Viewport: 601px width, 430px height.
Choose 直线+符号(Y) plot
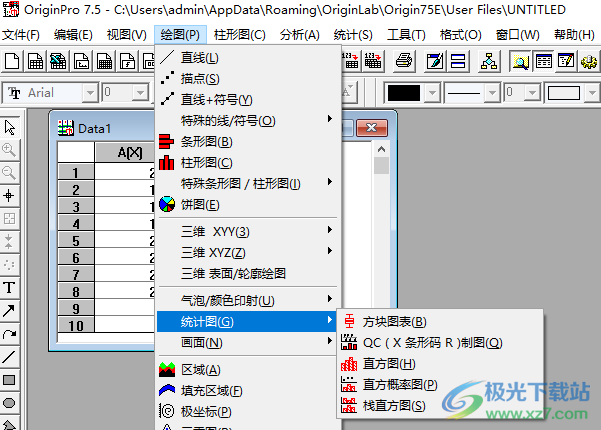click(x=247, y=100)
